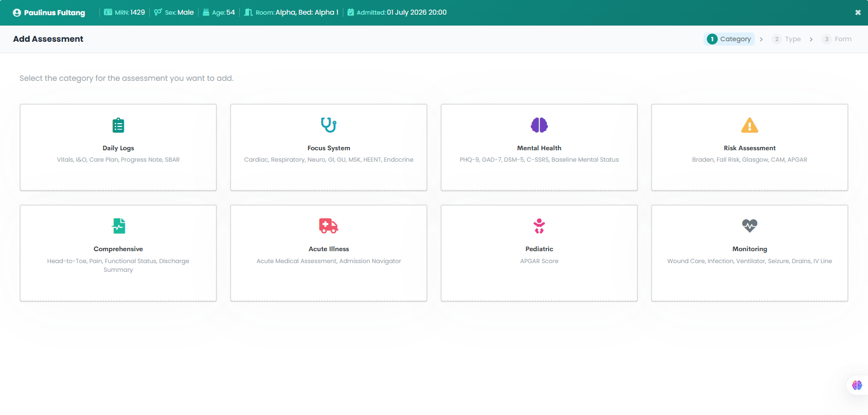Click the Sex gender symbol icon

(x=158, y=12)
